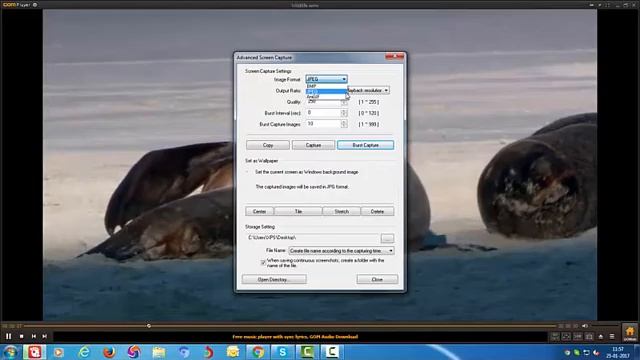The image size is (640, 360).
Task: Click the eject/open file icon
Action: (x=600, y=336)
